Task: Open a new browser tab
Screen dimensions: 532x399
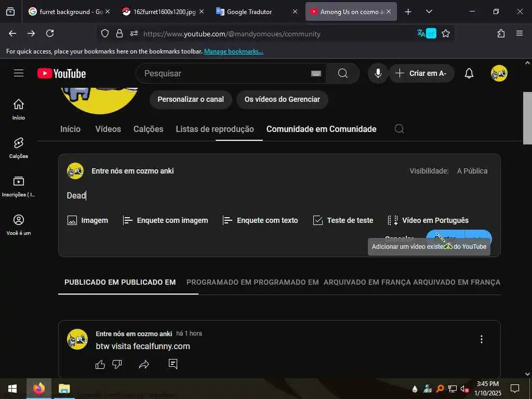Action: 408,11
